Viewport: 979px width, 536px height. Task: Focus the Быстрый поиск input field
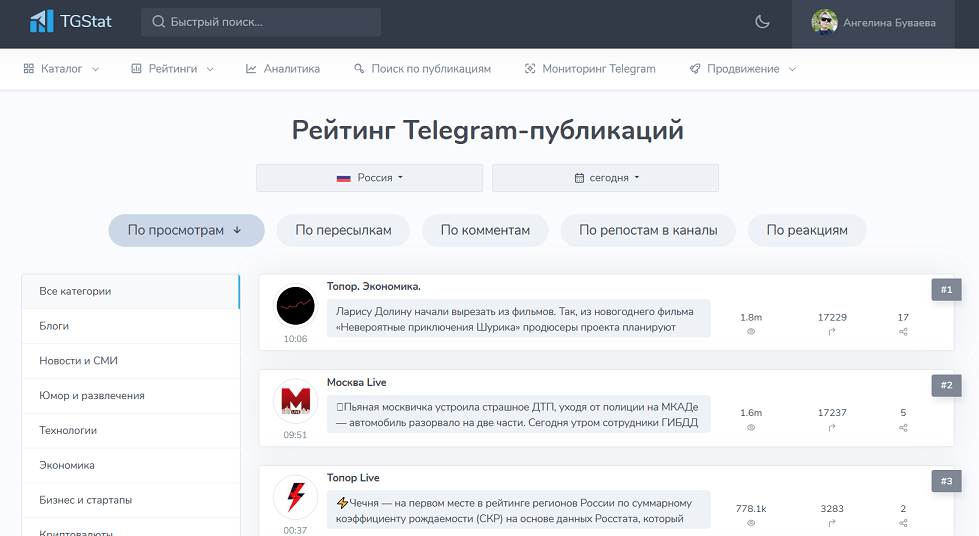click(270, 22)
